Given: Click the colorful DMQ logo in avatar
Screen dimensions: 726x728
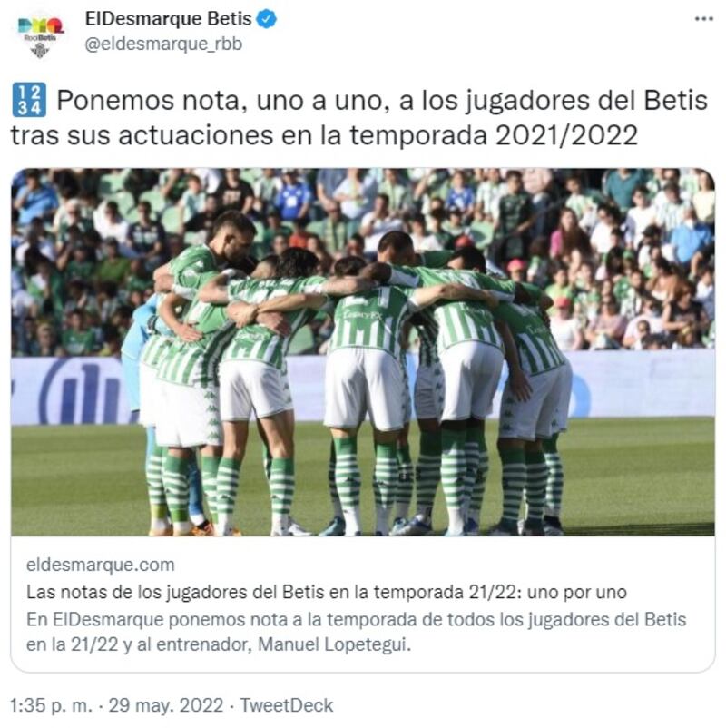Looking at the screenshot, I should pyautogui.click(x=41, y=25).
